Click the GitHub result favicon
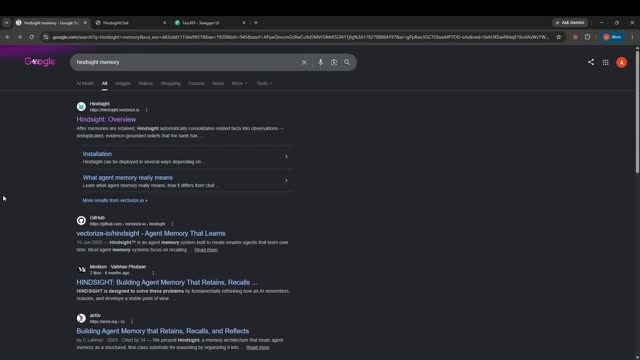Viewport: 640px width, 360px height. pyautogui.click(x=81, y=220)
